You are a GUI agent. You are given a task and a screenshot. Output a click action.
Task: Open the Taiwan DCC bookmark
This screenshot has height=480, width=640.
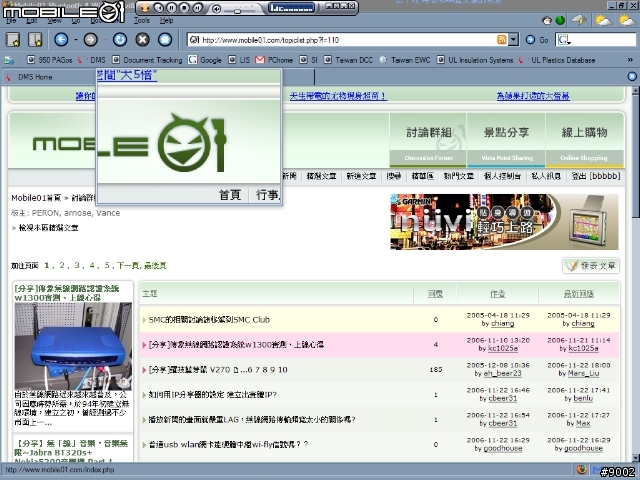[349, 60]
